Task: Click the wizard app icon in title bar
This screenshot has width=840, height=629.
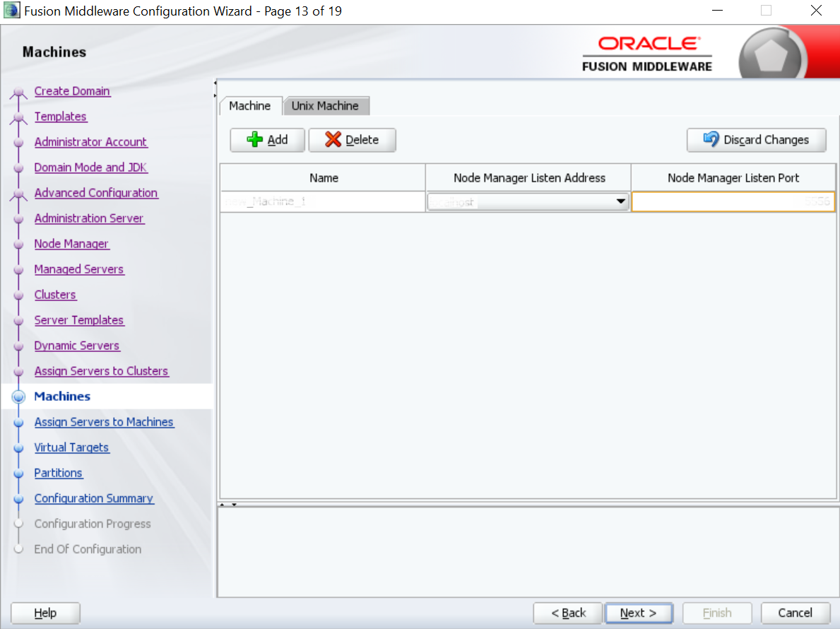Action: 11,11
